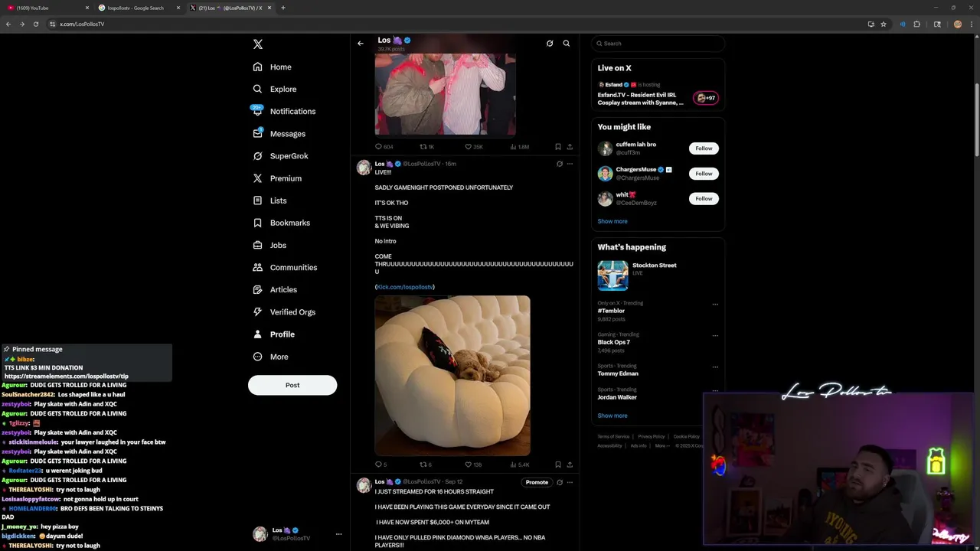This screenshot has height=551, width=980.
Task: Follow whit @CeeDemBoyz
Action: (x=704, y=199)
